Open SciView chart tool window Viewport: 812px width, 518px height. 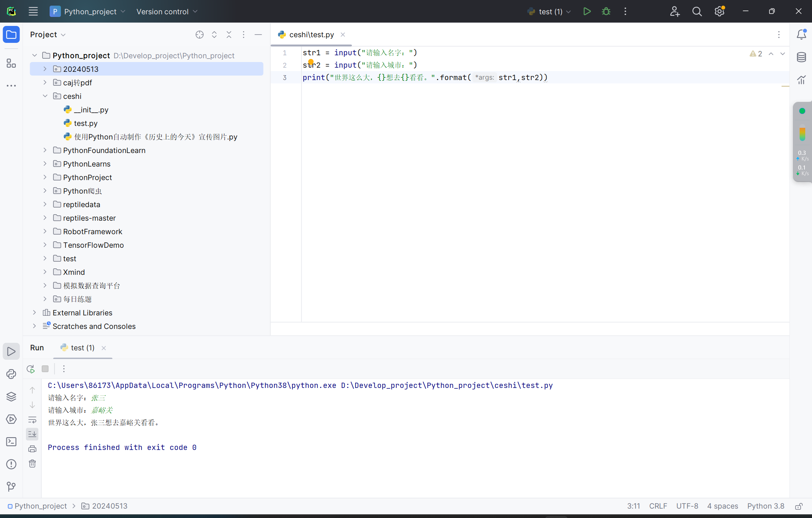[801, 80]
